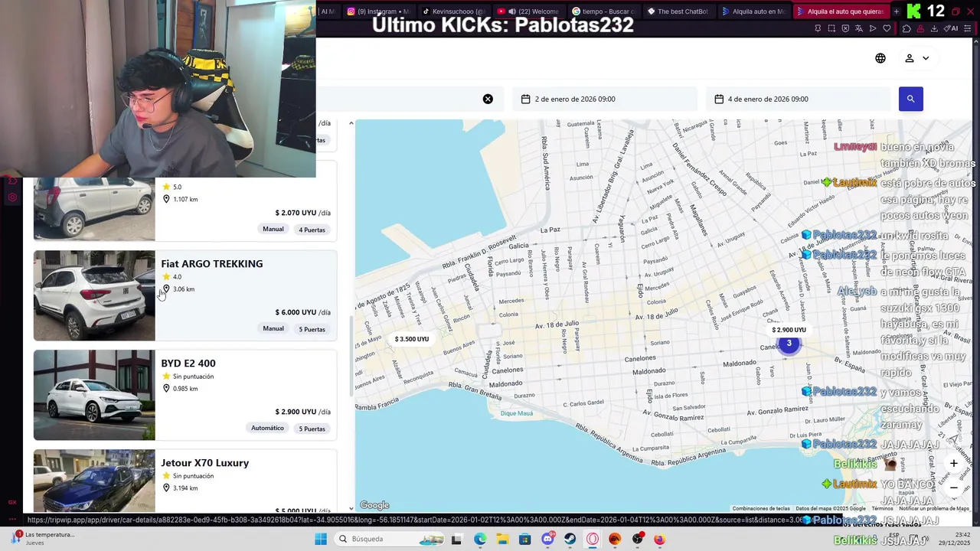Zoom in on the map
The image size is (980, 551).
pos(954,463)
